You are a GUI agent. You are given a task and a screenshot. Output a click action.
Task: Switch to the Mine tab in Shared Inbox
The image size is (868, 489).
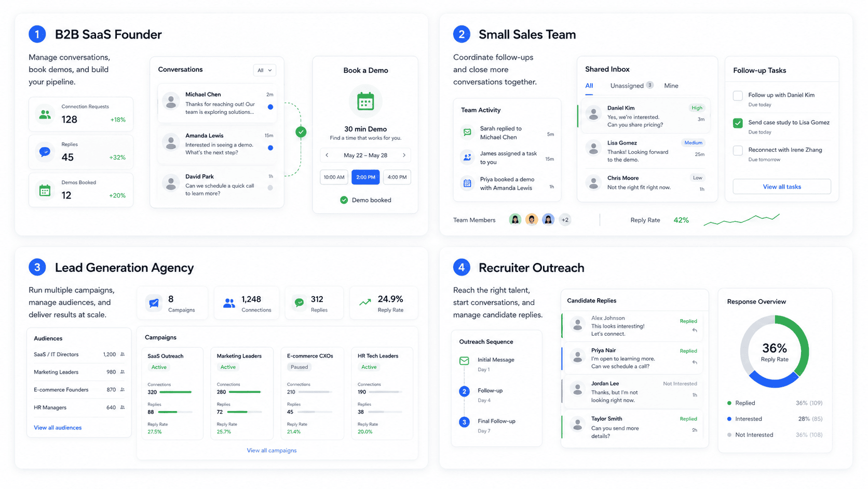tap(671, 86)
